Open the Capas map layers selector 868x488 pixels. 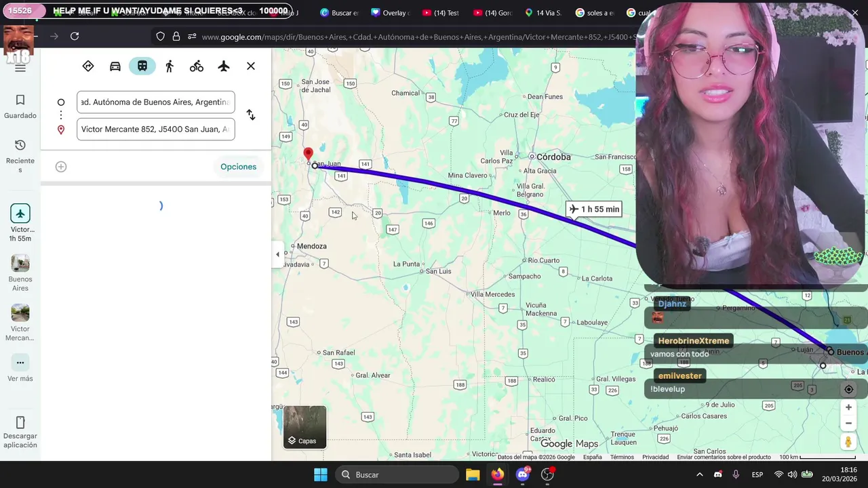304,427
